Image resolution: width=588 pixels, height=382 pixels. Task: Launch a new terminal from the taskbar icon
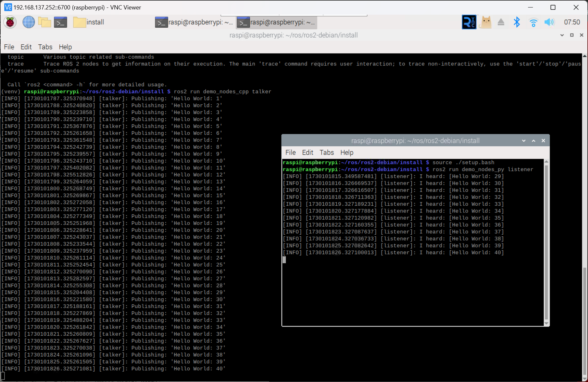60,22
